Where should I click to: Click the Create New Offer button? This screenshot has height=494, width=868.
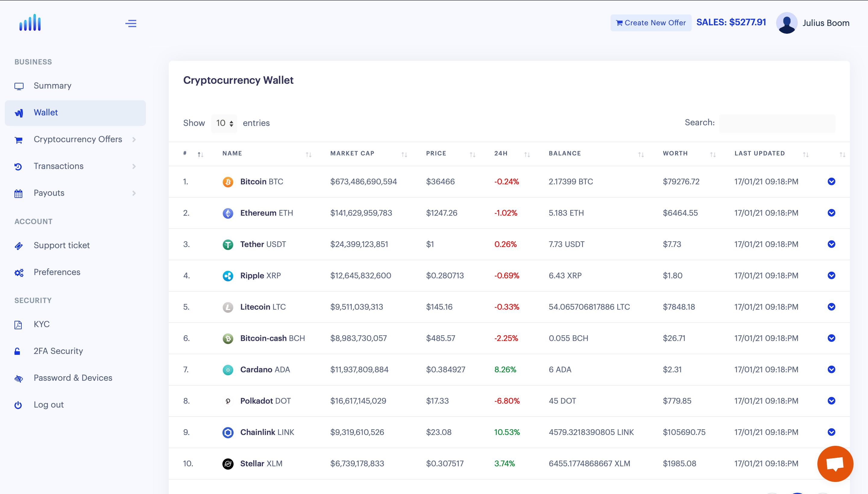click(651, 23)
